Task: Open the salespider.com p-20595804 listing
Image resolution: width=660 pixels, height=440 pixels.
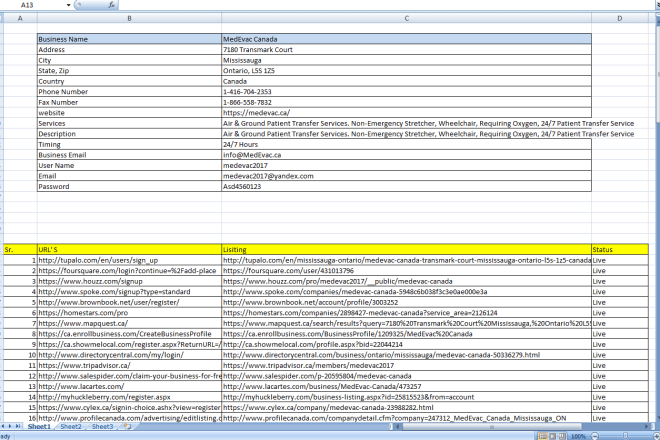Action: pos(317,376)
